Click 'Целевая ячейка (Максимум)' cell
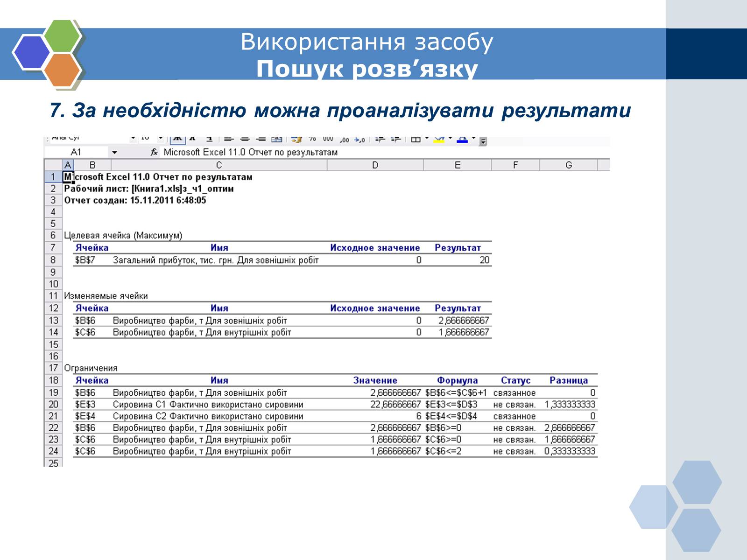Viewport: 747px width, 560px height. 123,236
